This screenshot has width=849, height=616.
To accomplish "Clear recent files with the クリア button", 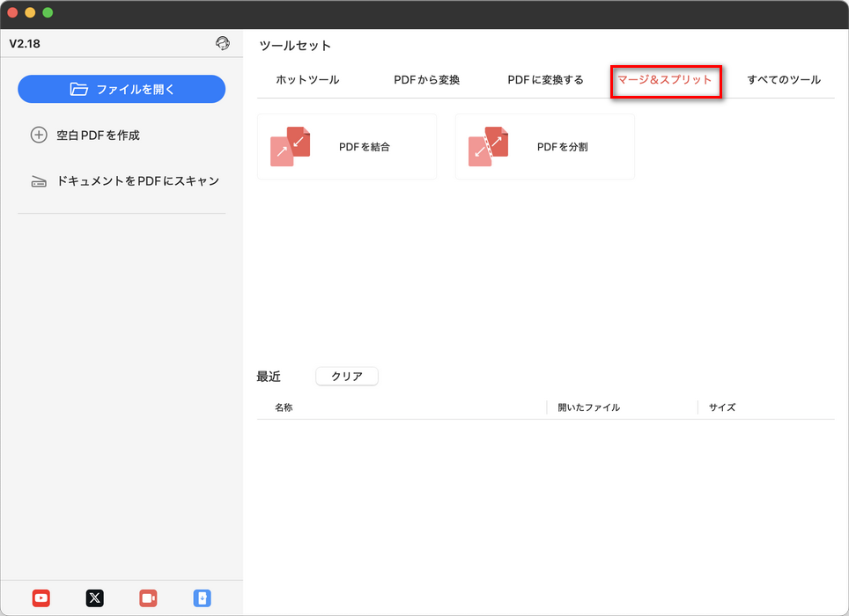I will pos(346,376).
